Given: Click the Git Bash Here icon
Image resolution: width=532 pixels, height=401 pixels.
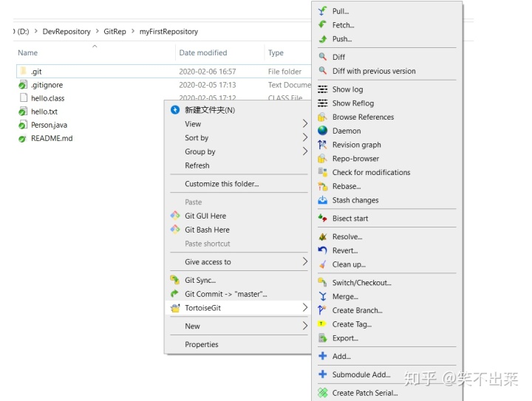Looking at the screenshot, I should point(175,230).
